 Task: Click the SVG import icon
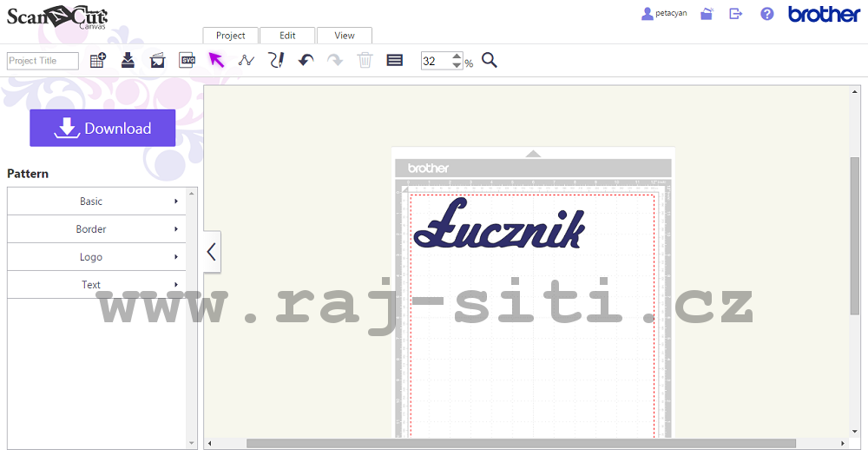pyautogui.click(x=187, y=61)
